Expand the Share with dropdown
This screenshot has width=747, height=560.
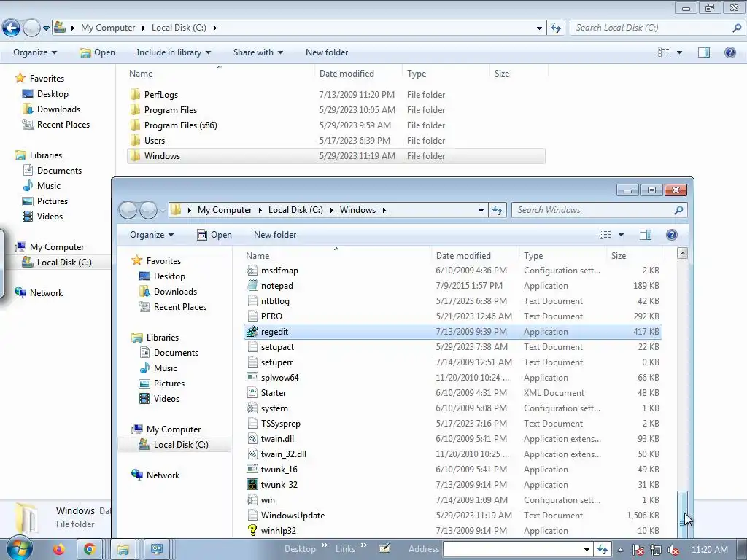tap(258, 52)
